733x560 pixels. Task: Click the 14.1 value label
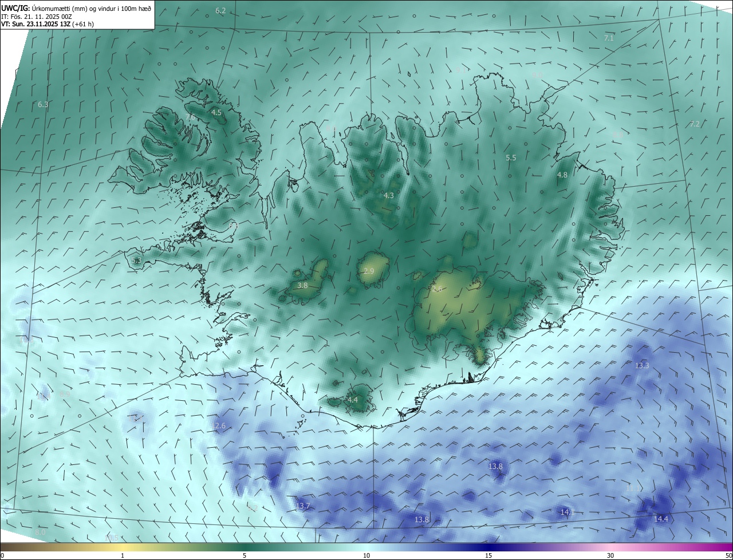[x=567, y=512]
